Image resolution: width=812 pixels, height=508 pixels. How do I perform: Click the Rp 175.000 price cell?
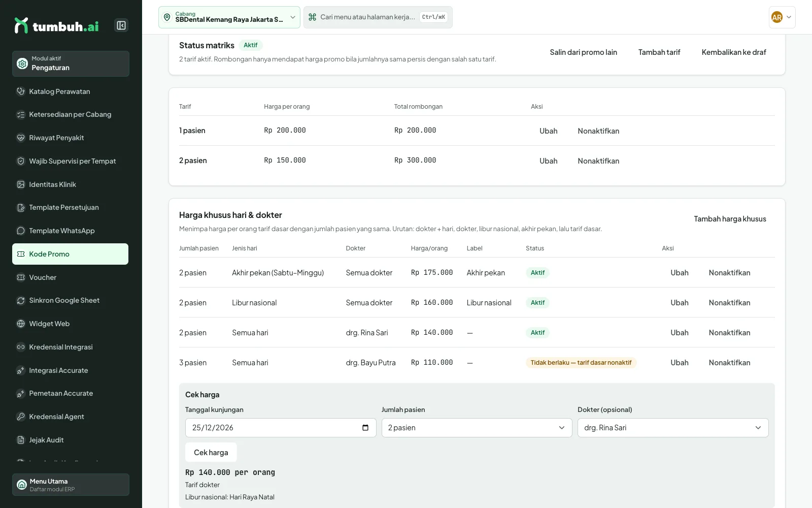coord(432,273)
